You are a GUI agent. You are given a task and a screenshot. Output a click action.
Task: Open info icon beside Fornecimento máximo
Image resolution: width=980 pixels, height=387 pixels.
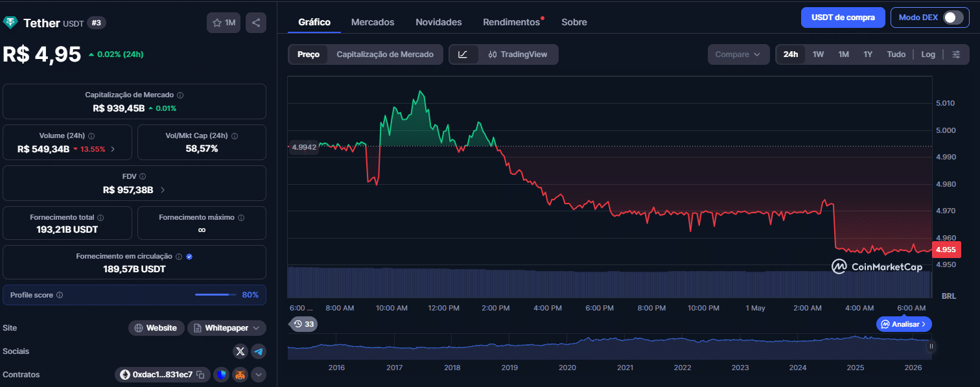(x=241, y=218)
